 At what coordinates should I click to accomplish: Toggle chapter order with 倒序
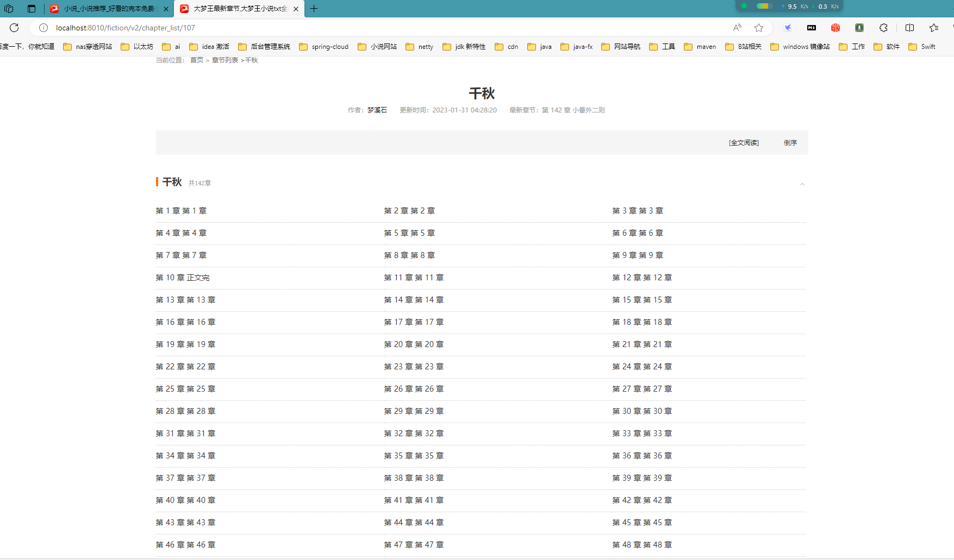click(790, 143)
